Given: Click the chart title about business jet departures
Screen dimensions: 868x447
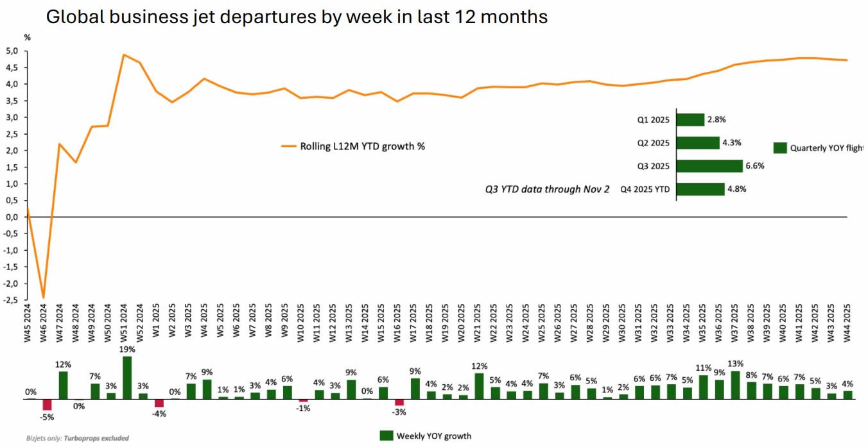Looking at the screenshot, I should (x=297, y=17).
